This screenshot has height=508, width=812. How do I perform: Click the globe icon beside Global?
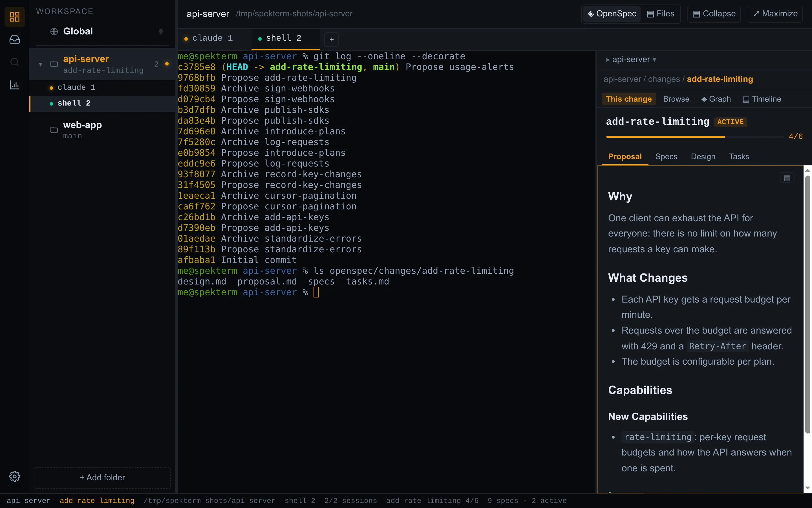pos(54,32)
